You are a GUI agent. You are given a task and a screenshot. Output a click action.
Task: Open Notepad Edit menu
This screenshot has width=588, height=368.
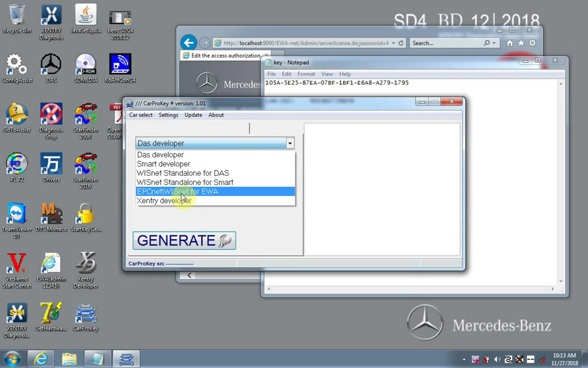click(x=287, y=75)
